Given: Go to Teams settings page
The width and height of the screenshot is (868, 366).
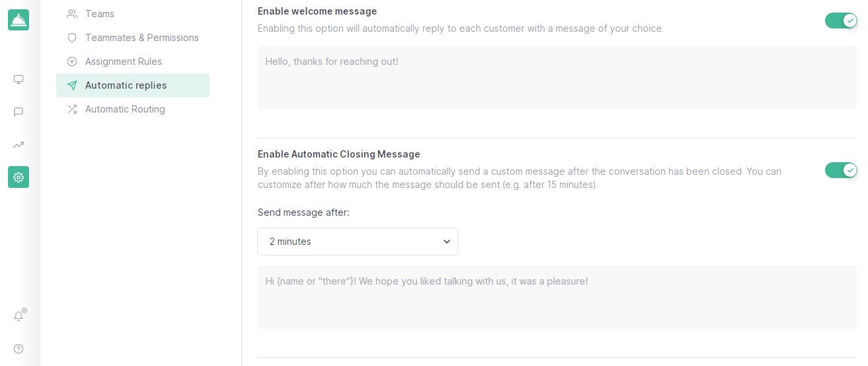Looking at the screenshot, I should click(x=100, y=14).
